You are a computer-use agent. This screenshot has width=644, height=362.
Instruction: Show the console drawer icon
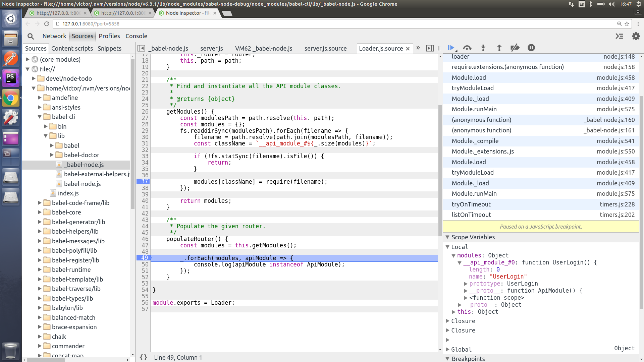tap(619, 36)
